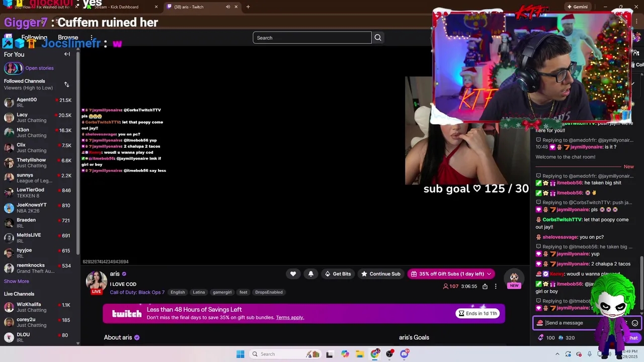Mute the aris Twitch tab audio
This screenshot has width=644, height=362.
point(228,7)
